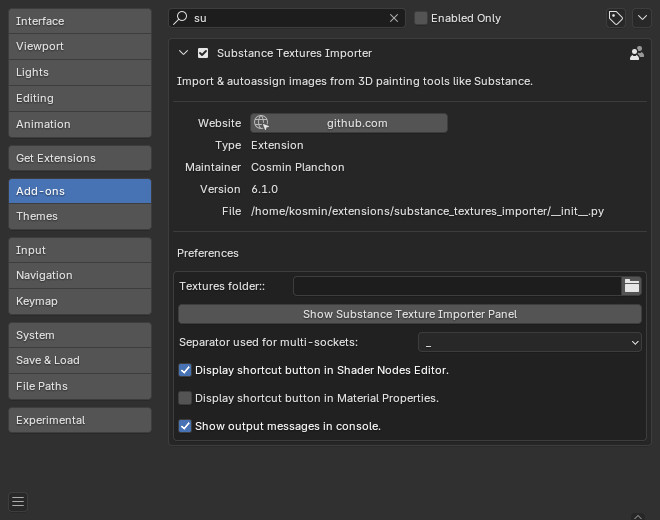Open the add-ons settings dropdown arrow
Viewport: 660px width, 520px height.
point(642,18)
